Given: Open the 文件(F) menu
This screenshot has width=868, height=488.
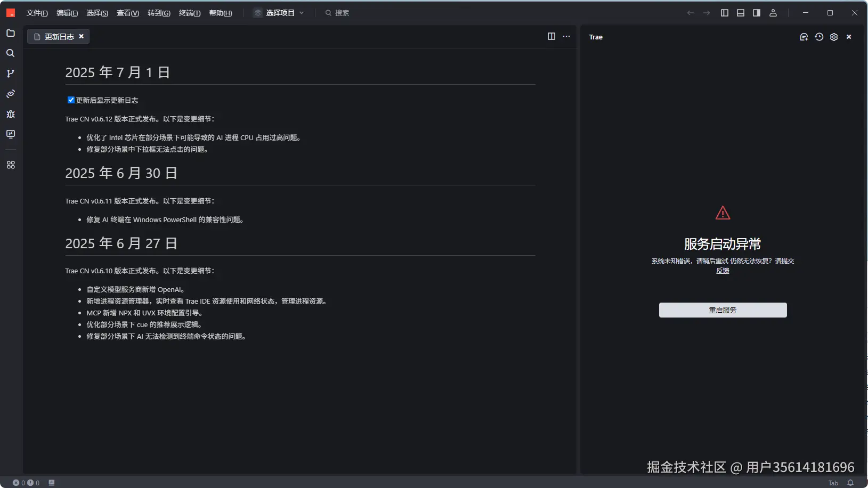Looking at the screenshot, I should 37,13.
